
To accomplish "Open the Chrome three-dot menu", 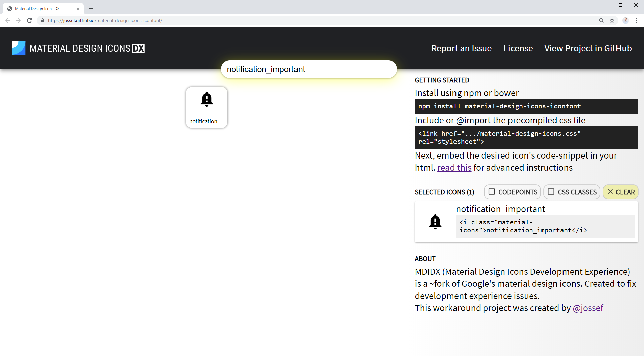I will 636,20.
